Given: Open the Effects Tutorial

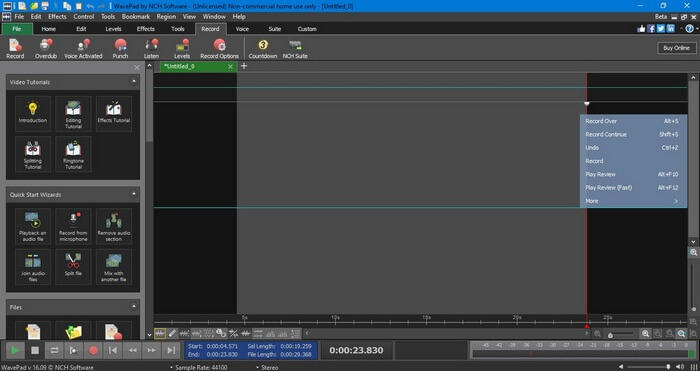Looking at the screenshot, I should point(114,113).
